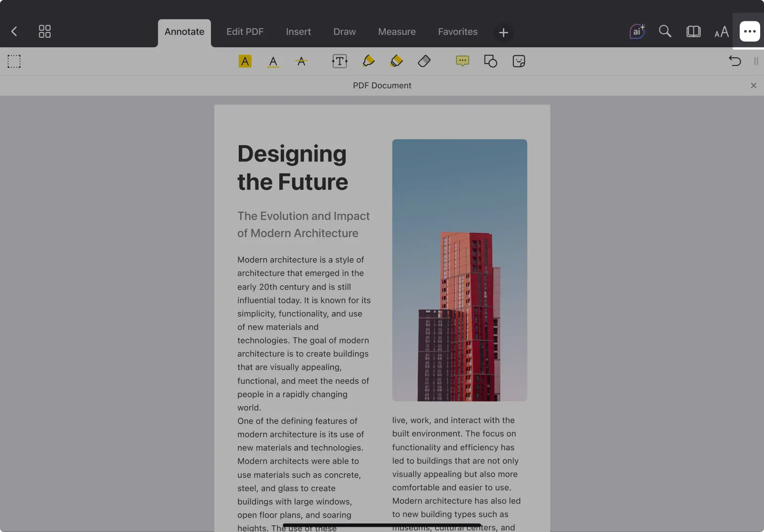Open the sticker tool

pyautogui.click(x=519, y=61)
